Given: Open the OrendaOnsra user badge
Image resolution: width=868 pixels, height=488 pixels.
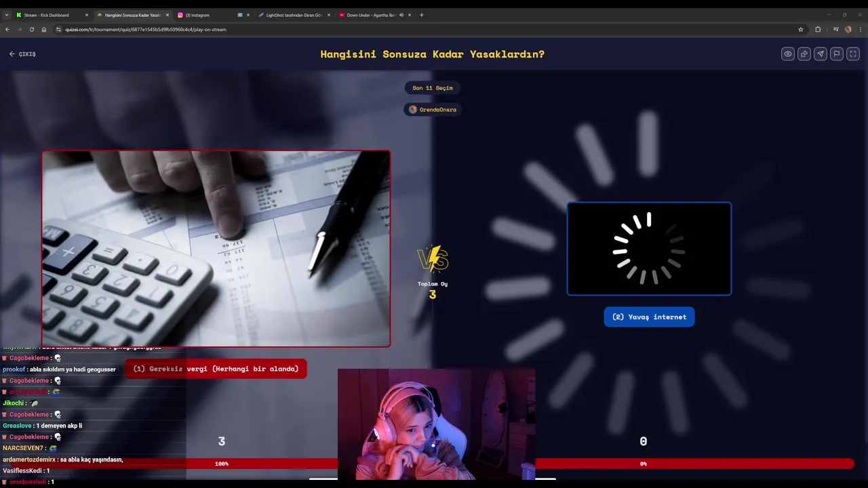Looking at the screenshot, I should [x=433, y=109].
